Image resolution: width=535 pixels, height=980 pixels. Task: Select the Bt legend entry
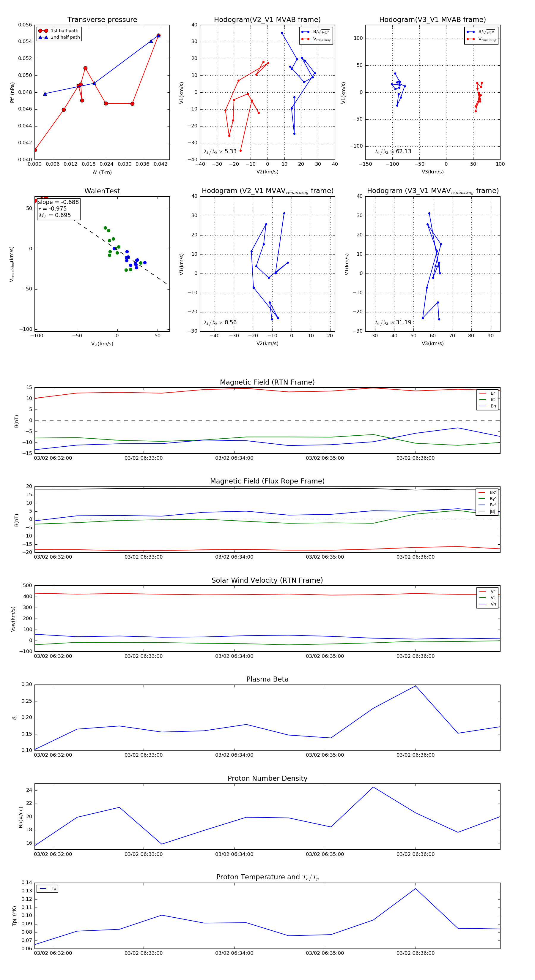[487, 400]
